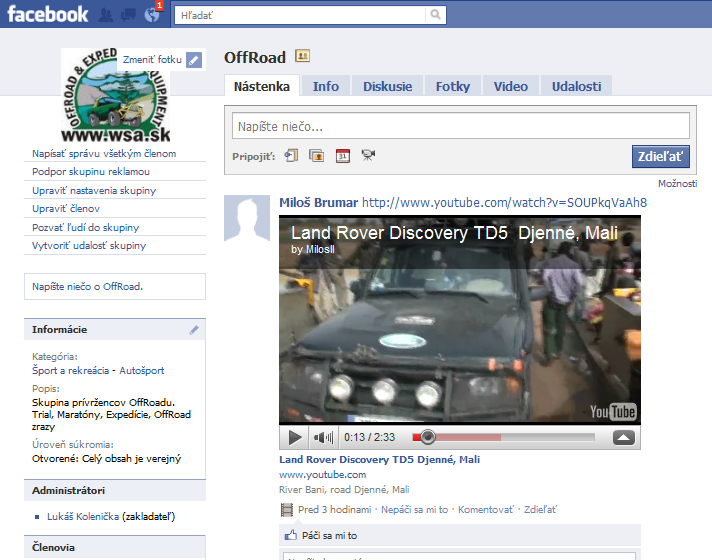Click the Zdieľať button
Image resolution: width=712 pixels, height=560 pixels.
click(661, 157)
